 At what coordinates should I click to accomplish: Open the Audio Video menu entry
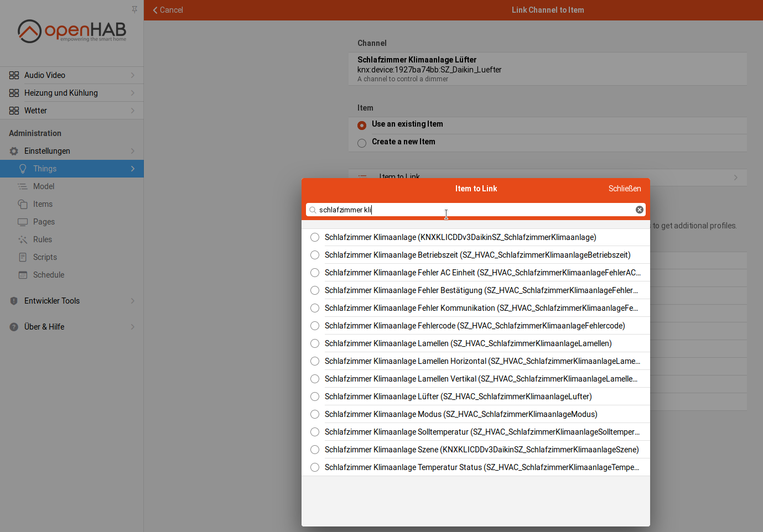click(72, 75)
